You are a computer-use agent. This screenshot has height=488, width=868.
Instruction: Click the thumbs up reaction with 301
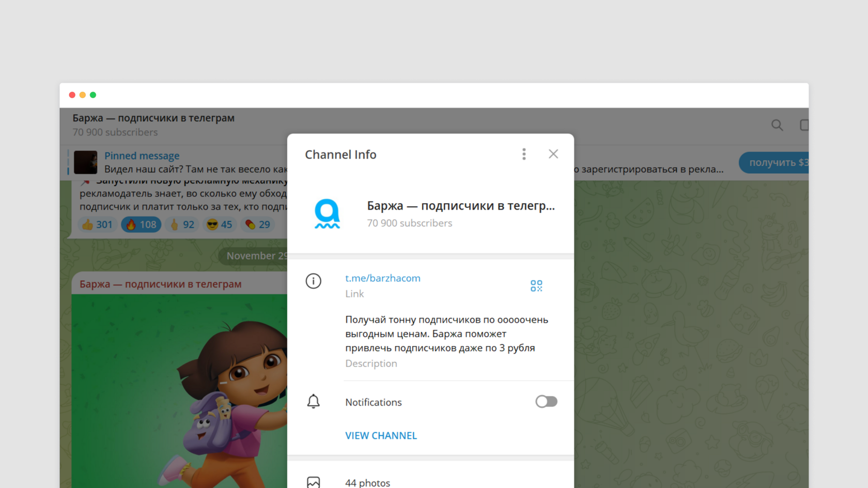[97, 224]
